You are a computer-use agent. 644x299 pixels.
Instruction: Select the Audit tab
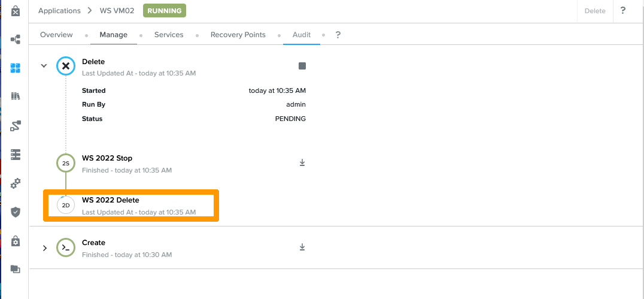pyautogui.click(x=301, y=35)
